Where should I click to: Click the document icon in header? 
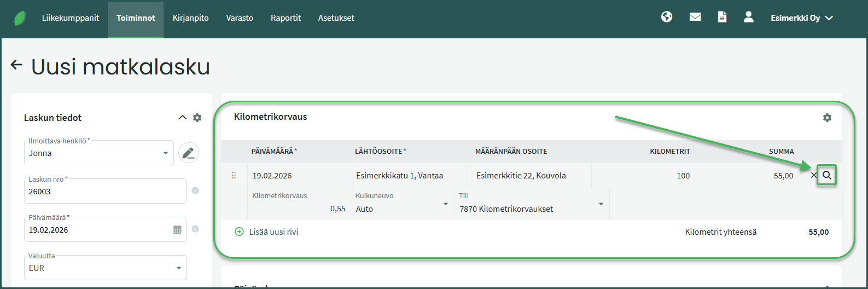click(722, 18)
